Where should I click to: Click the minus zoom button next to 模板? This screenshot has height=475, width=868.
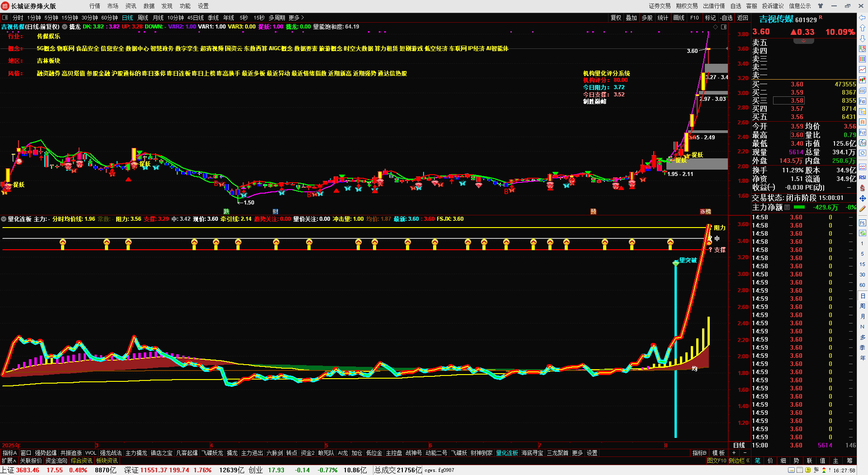click(745, 453)
